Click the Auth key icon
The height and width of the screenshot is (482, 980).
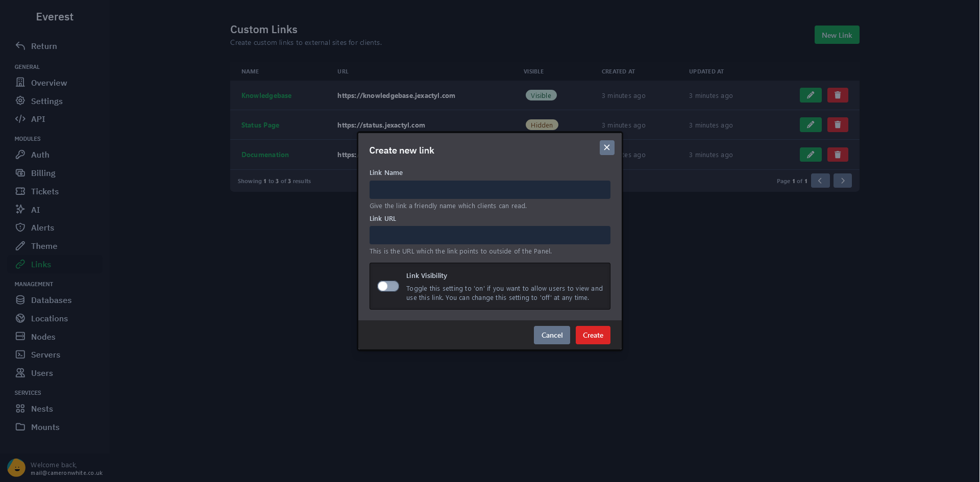(x=20, y=155)
